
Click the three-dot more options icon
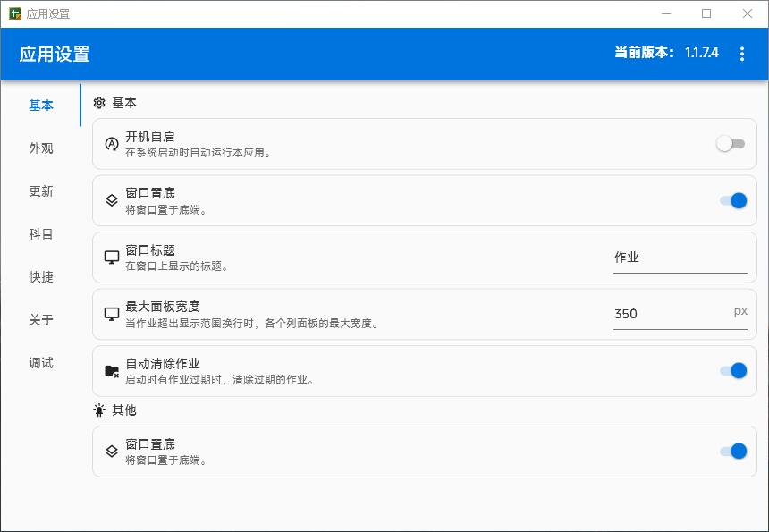(742, 55)
